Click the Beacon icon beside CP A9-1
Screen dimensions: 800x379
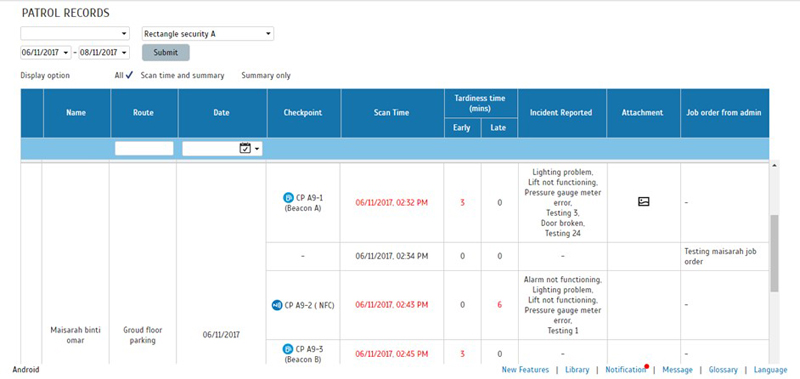coord(288,197)
